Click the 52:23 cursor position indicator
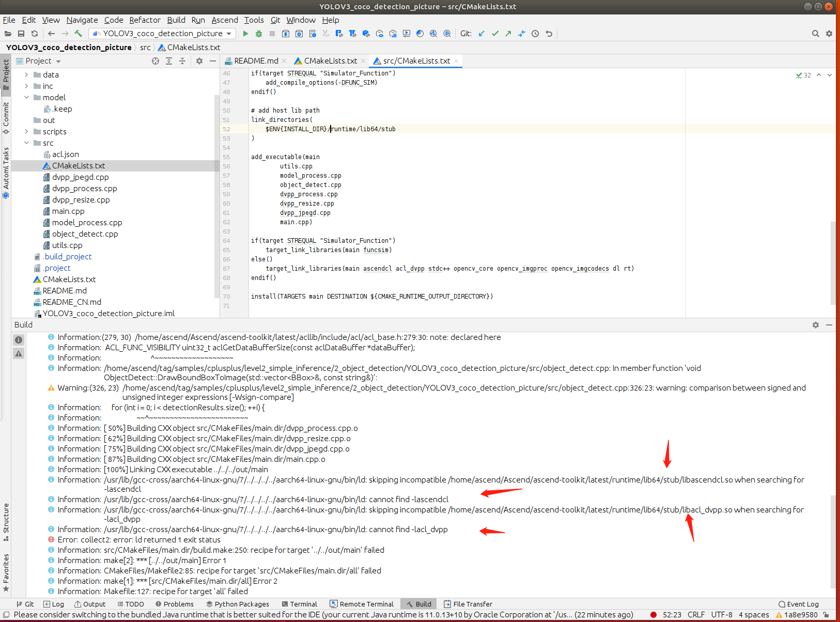 672,615
